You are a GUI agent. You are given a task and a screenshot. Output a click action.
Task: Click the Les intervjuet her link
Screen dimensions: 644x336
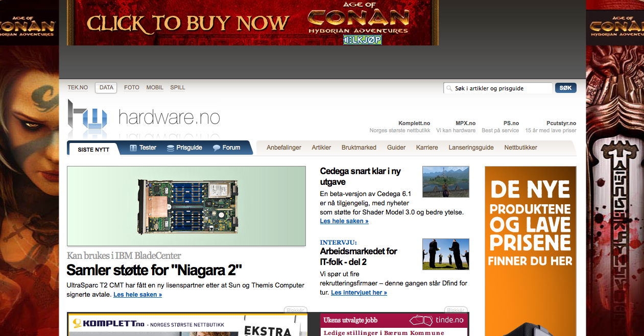tap(359, 293)
